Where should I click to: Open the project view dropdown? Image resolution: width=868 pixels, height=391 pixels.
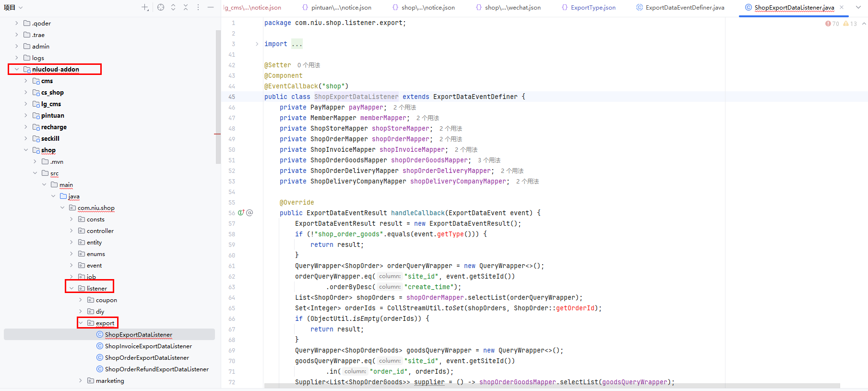pos(13,7)
